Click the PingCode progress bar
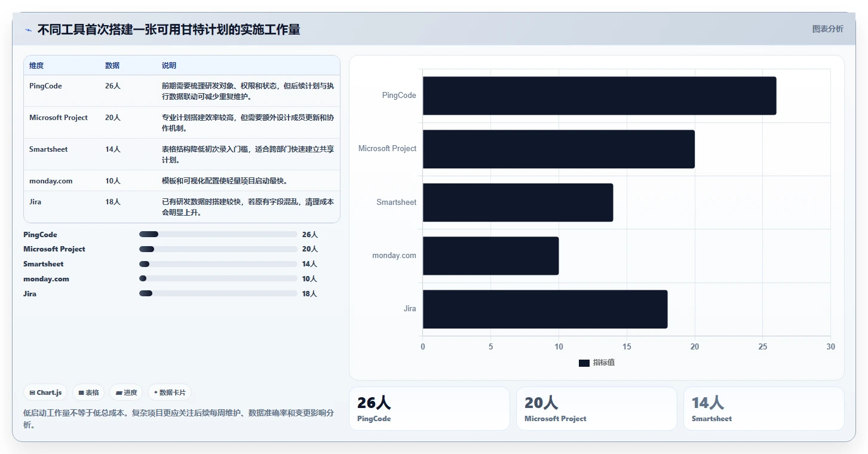Screen dimensions: 868x454 (x=218, y=234)
